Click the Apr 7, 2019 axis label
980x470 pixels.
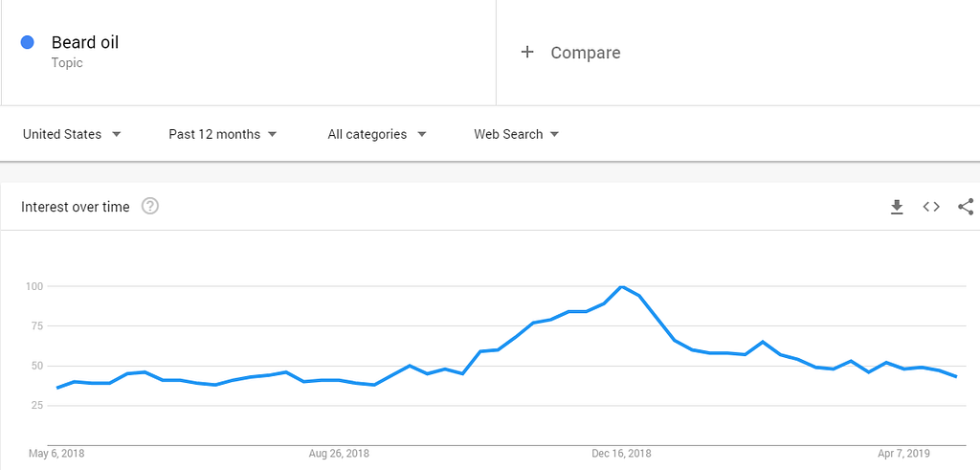(903, 453)
